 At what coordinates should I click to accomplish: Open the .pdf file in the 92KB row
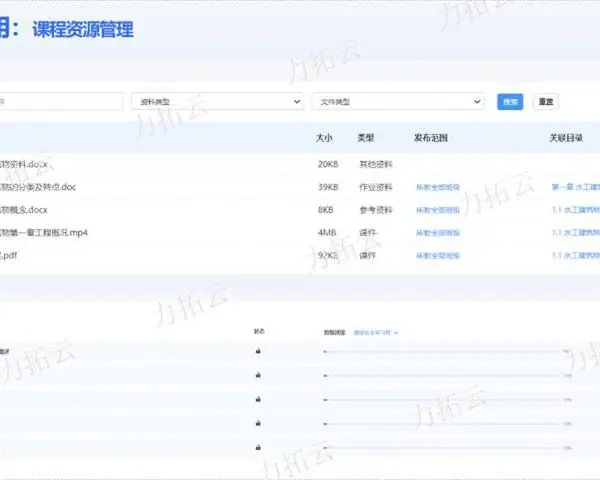pyautogui.click(x=8, y=255)
